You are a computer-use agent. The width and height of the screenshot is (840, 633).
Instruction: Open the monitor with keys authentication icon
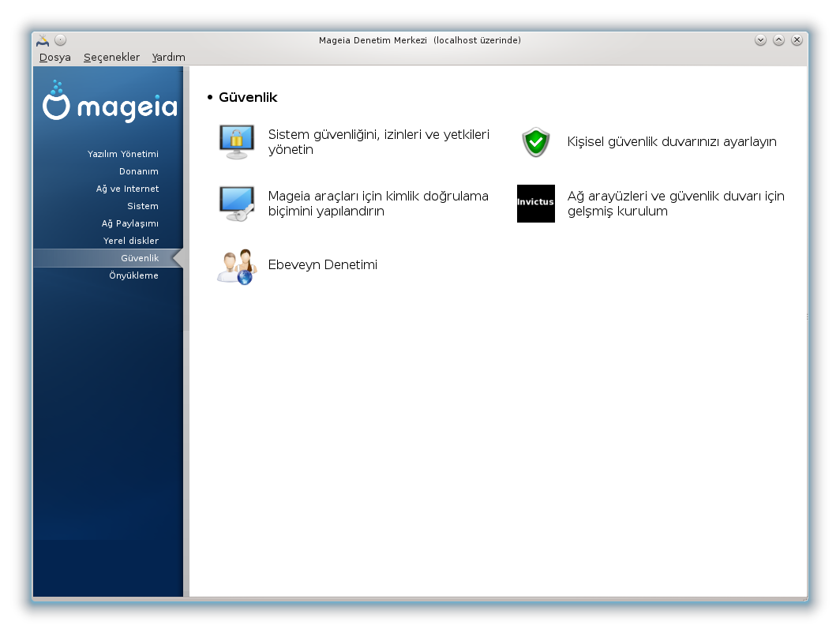click(x=236, y=204)
